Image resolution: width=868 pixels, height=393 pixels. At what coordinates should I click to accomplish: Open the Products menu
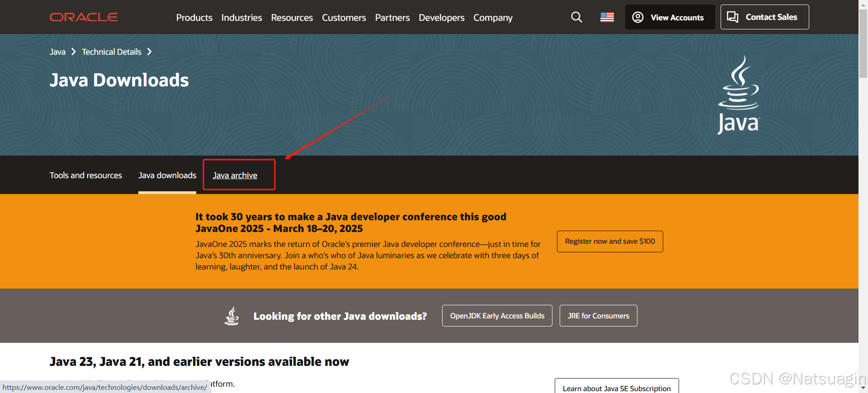pos(194,18)
